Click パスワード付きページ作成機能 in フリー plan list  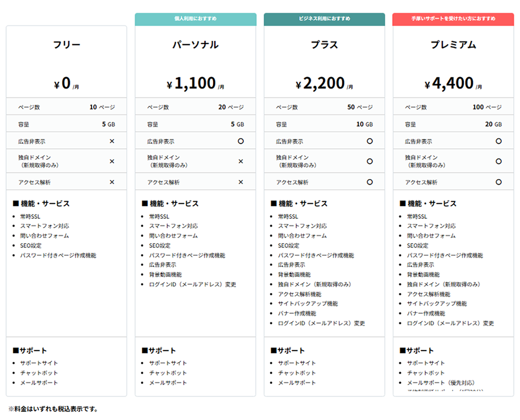58,255
